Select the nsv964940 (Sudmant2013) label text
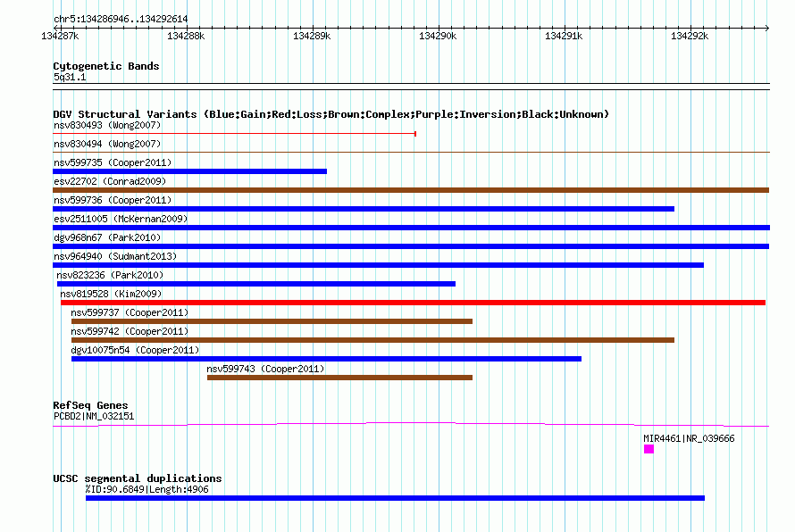 point(115,256)
